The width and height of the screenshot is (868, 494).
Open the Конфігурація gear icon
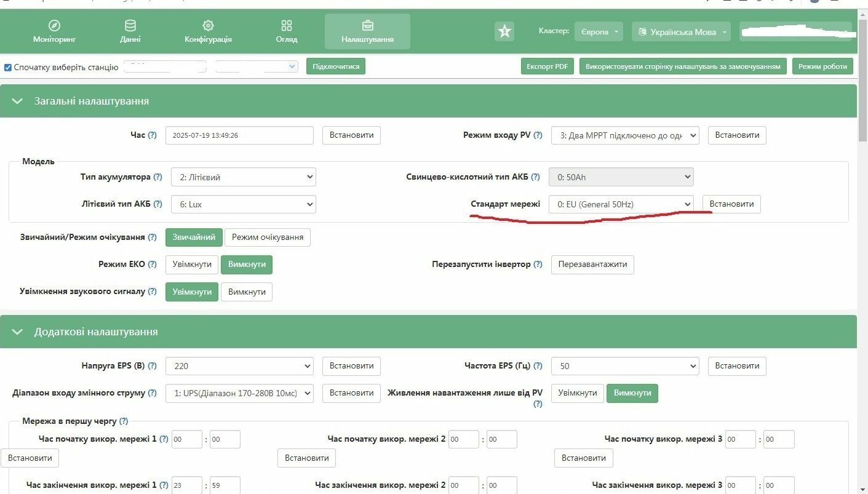coord(208,26)
